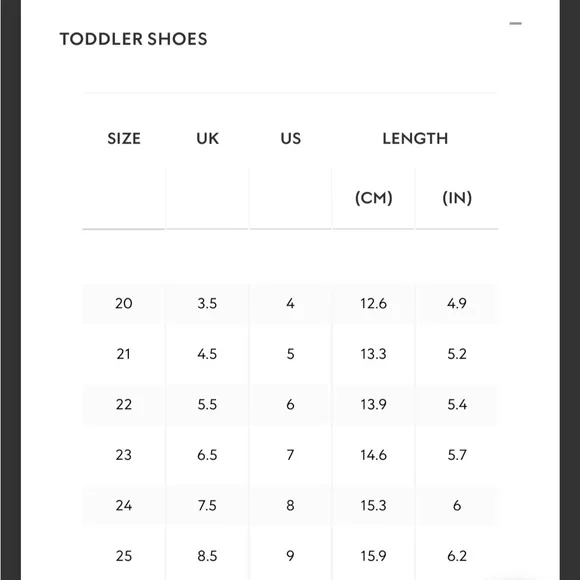Screen dimensions: 580x580
Task: Click UK size 5.5 cell
Action: (207, 405)
